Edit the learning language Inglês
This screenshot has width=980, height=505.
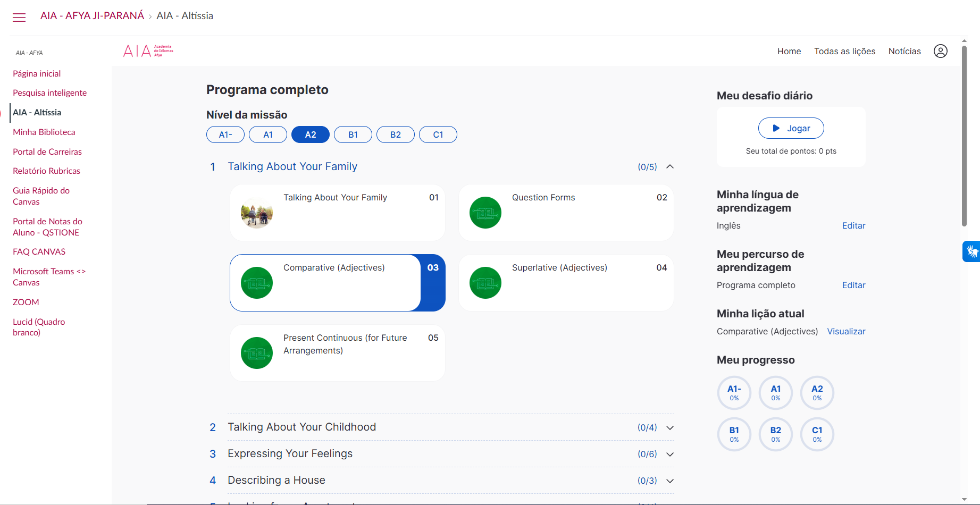pos(853,225)
